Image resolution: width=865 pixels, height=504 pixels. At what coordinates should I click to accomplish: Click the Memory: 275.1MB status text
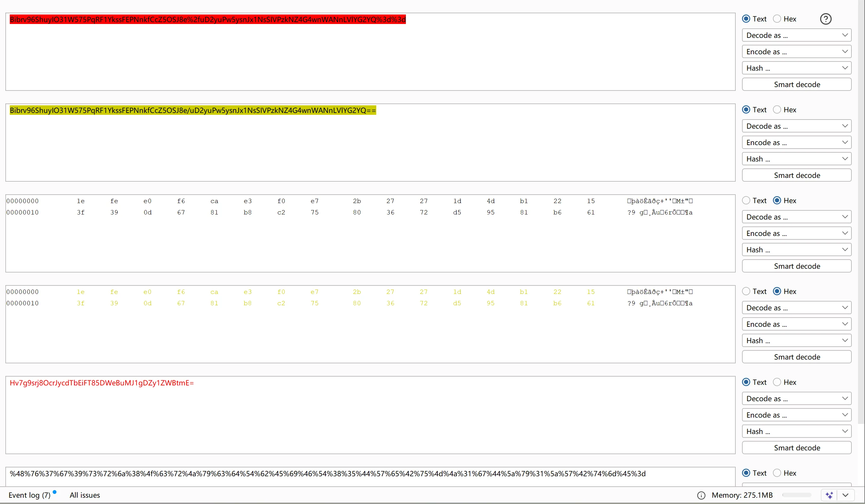(x=742, y=495)
